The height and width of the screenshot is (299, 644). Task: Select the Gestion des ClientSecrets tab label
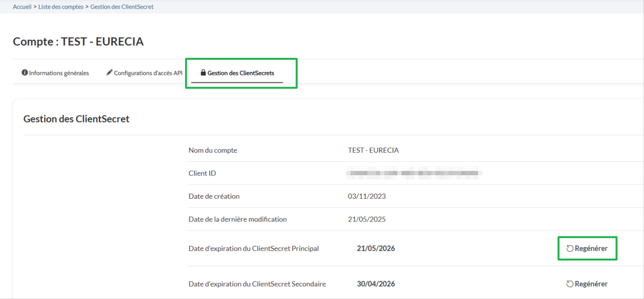(x=241, y=73)
